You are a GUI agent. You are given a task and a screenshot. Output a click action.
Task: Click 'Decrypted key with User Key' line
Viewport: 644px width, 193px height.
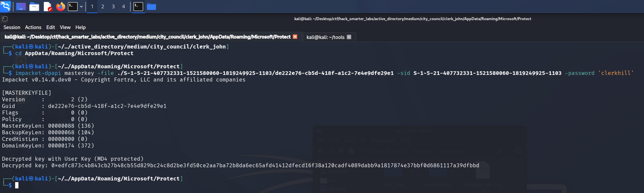tap(73, 159)
